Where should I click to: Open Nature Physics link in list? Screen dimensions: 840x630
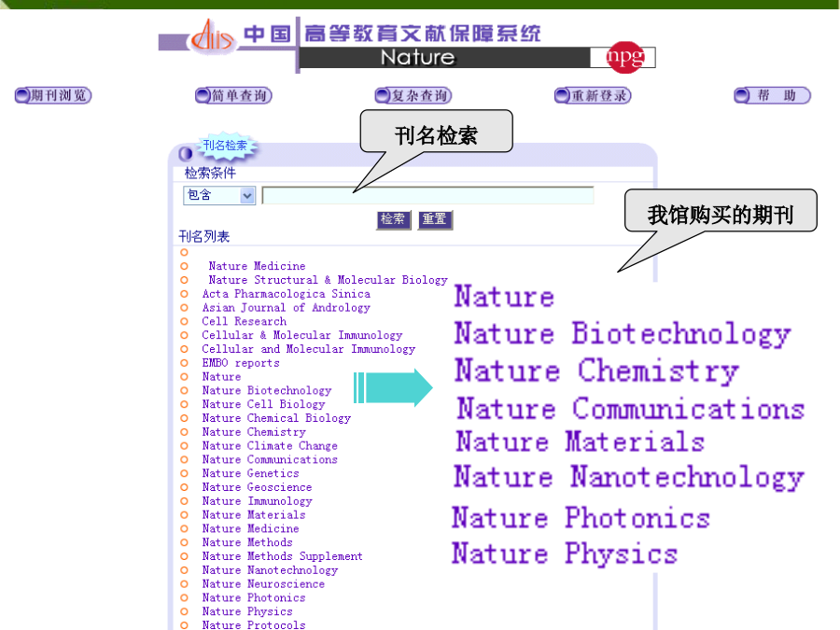coord(247,611)
